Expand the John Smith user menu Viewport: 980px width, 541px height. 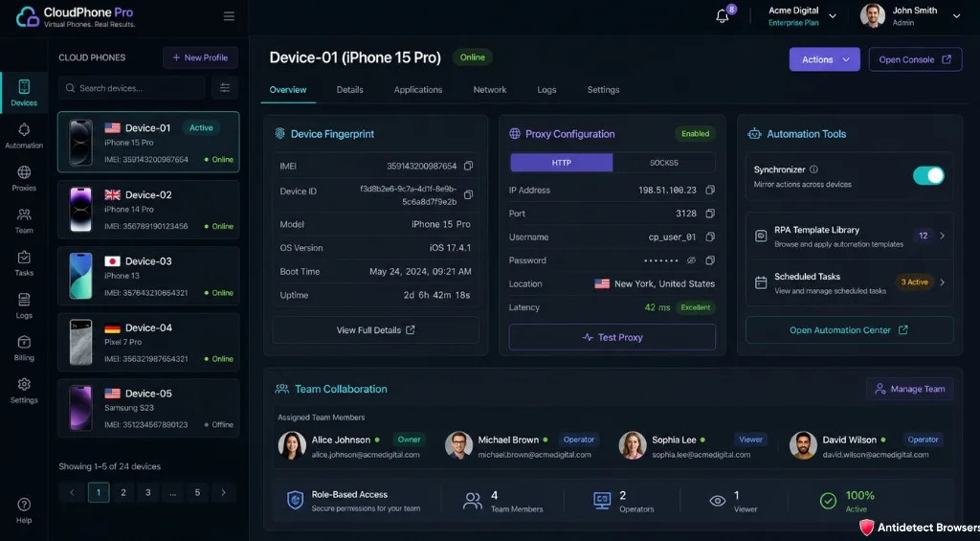pyautogui.click(x=956, y=16)
